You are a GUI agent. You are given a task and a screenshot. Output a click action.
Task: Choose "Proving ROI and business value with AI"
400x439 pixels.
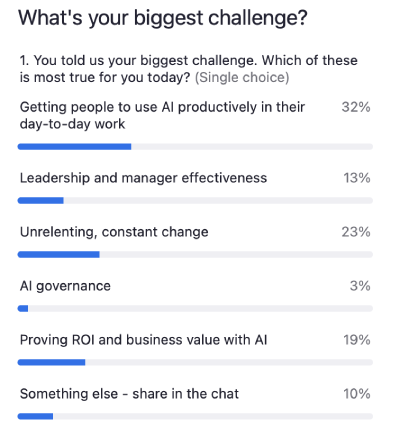(143, 340)
